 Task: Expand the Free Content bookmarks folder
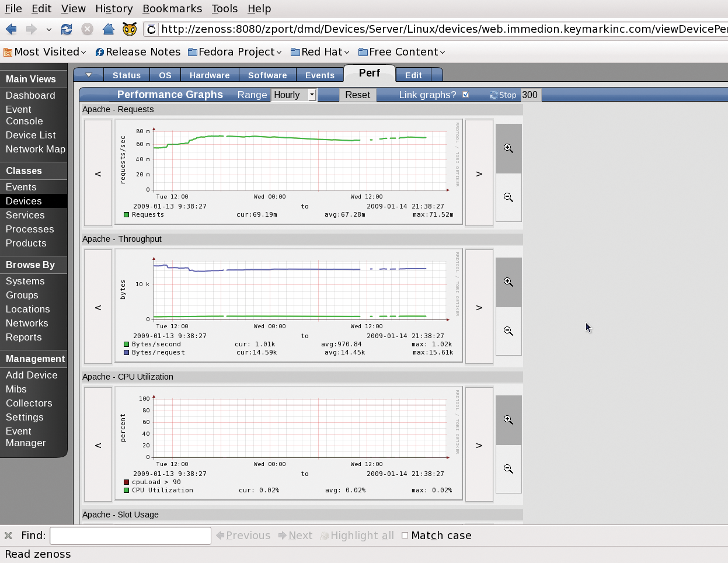(402, 52)
